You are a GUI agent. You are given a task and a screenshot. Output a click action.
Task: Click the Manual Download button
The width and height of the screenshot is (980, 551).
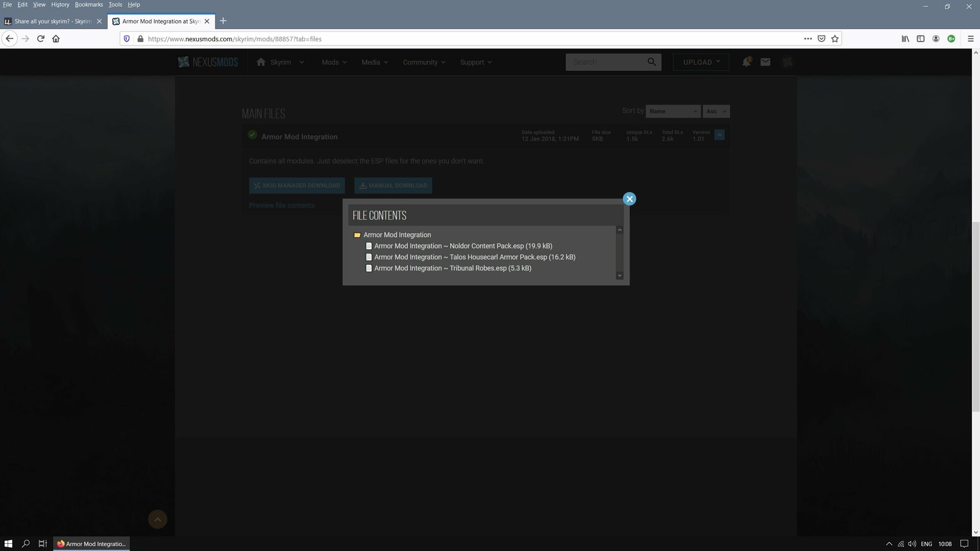(393, 186)
